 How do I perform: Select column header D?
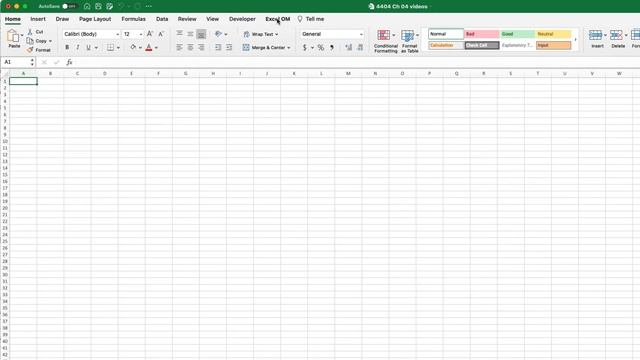click(x=104, y=73)
